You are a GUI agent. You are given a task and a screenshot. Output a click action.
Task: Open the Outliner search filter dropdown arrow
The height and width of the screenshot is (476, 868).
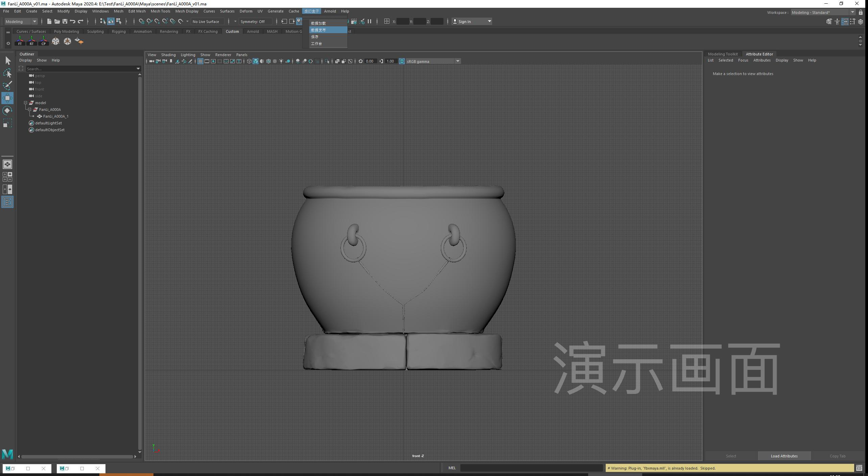(138, 69)
